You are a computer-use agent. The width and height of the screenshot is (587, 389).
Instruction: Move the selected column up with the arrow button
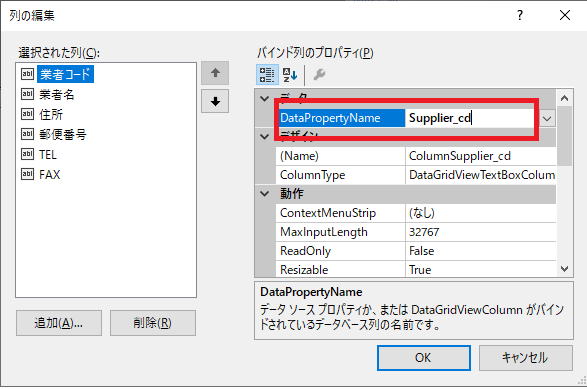pos(215,73)
